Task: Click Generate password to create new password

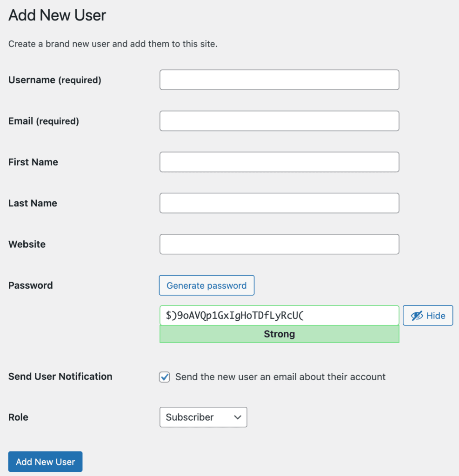Action: tap(206, 285)
